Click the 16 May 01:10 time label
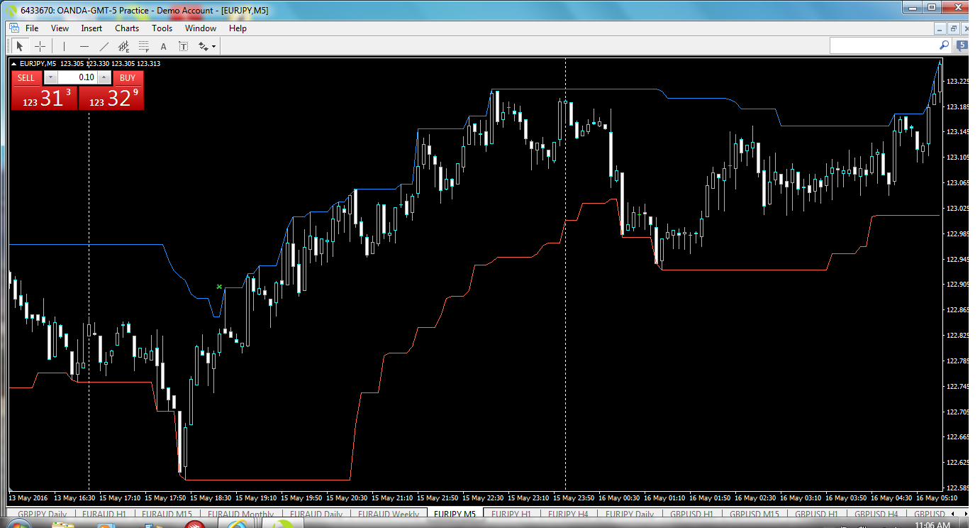The image size is (980, 528). (665, 497)
